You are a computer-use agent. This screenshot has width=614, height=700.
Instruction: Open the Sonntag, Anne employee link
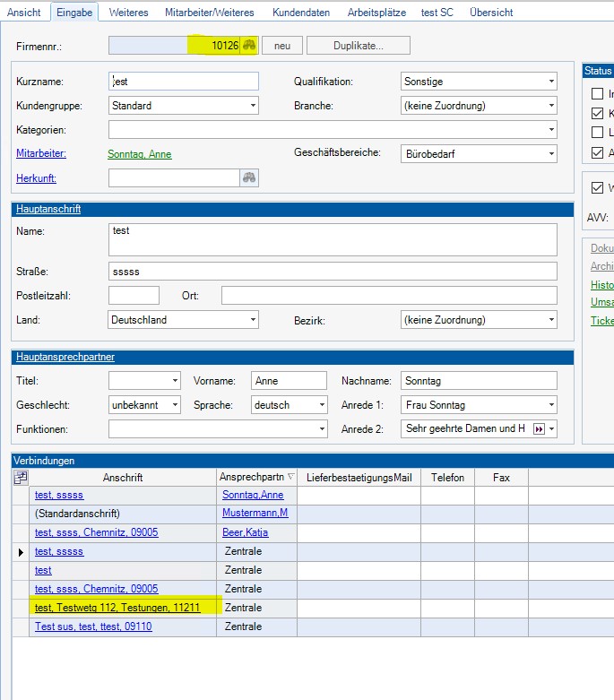(139, 154)
